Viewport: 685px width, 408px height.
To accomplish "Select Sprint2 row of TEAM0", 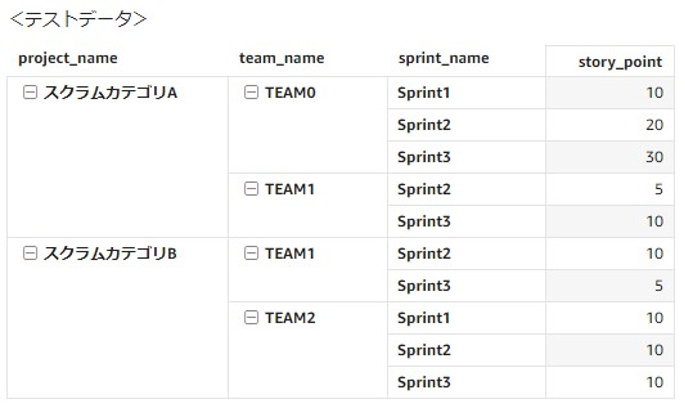I will 424,125.
